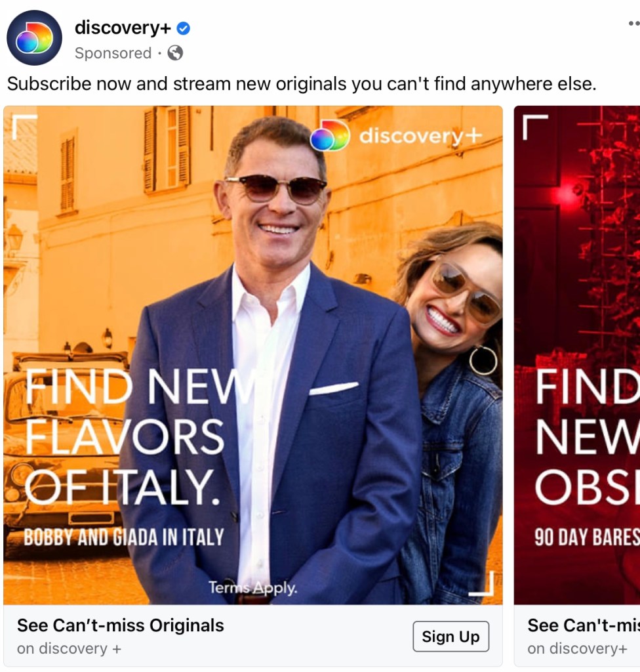Image resolution: width=640 pixels, height=672 pixels.
Task: Click the discovery+ page name
Action: tap(123, 28)
